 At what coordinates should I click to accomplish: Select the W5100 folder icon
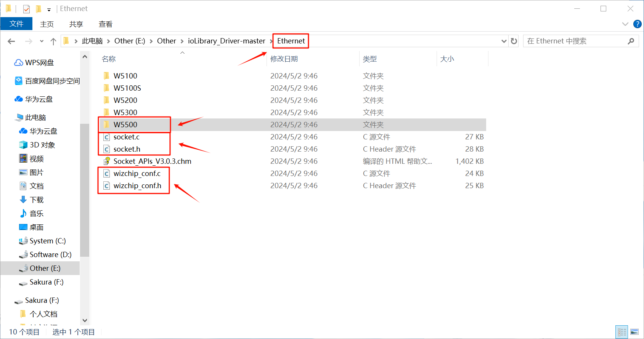click(107, 76)
